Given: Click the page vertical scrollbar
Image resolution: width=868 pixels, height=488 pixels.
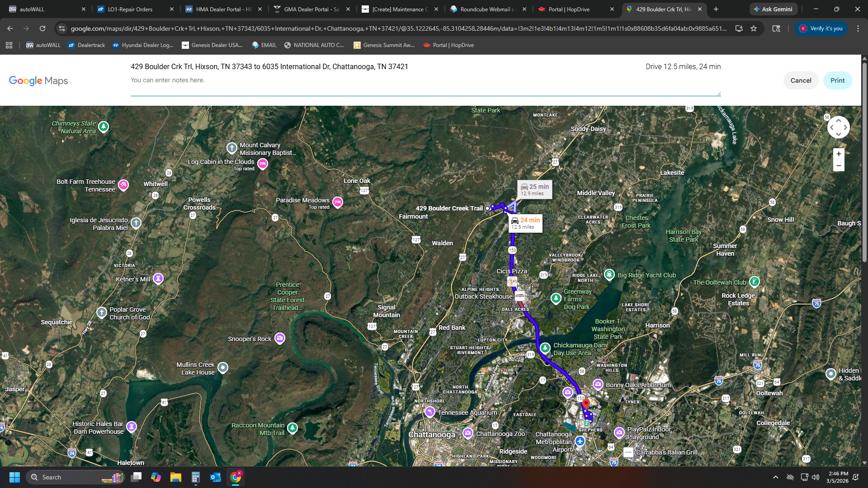Looking at the screenshot, I should tap(864, 163).
